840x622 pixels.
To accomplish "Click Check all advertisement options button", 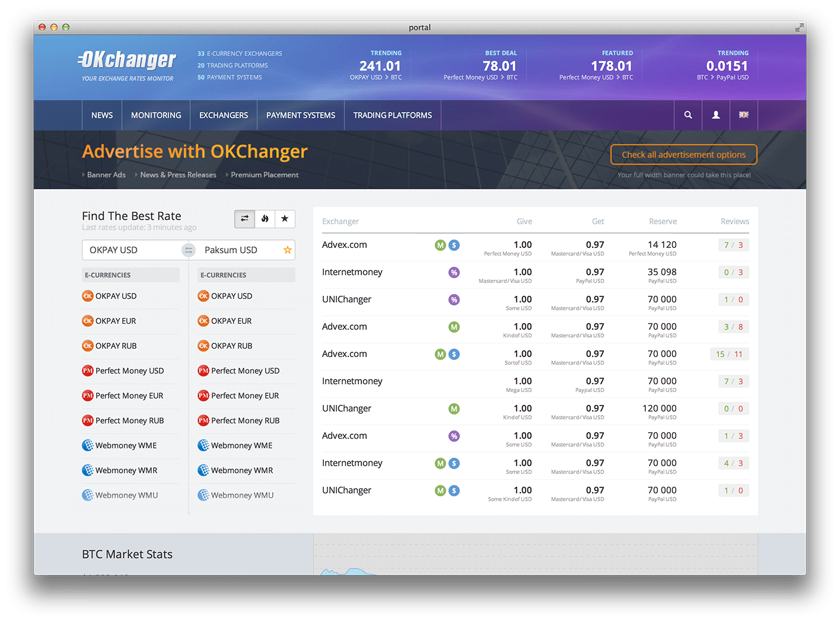I will [x=683, y=155].
